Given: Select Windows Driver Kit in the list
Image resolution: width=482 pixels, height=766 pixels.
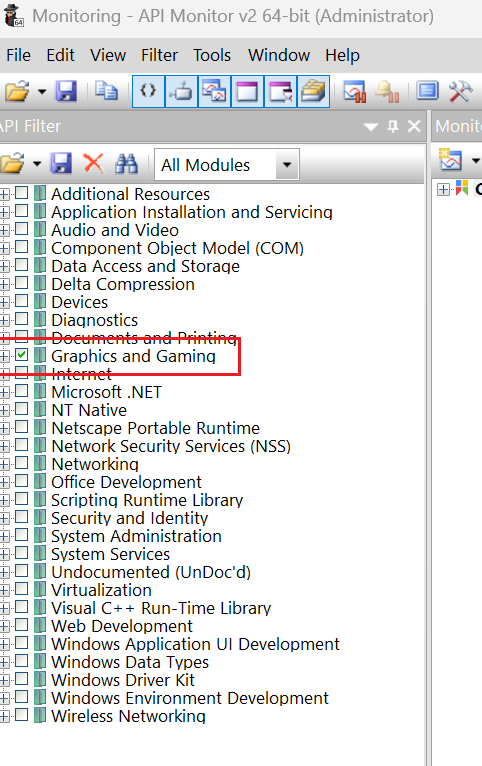Looking at the screenshot, I should click(x=123, y=680).
